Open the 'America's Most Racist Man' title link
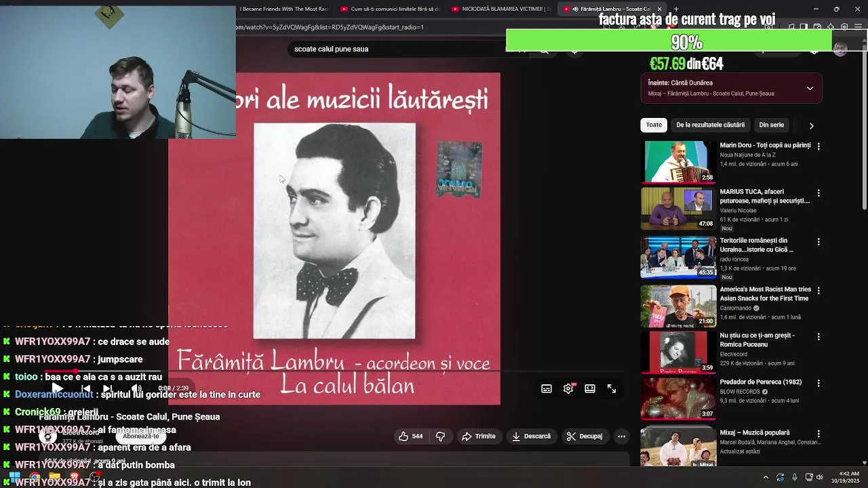This screenshot has height=488, width=868. [x=765, y=293]
